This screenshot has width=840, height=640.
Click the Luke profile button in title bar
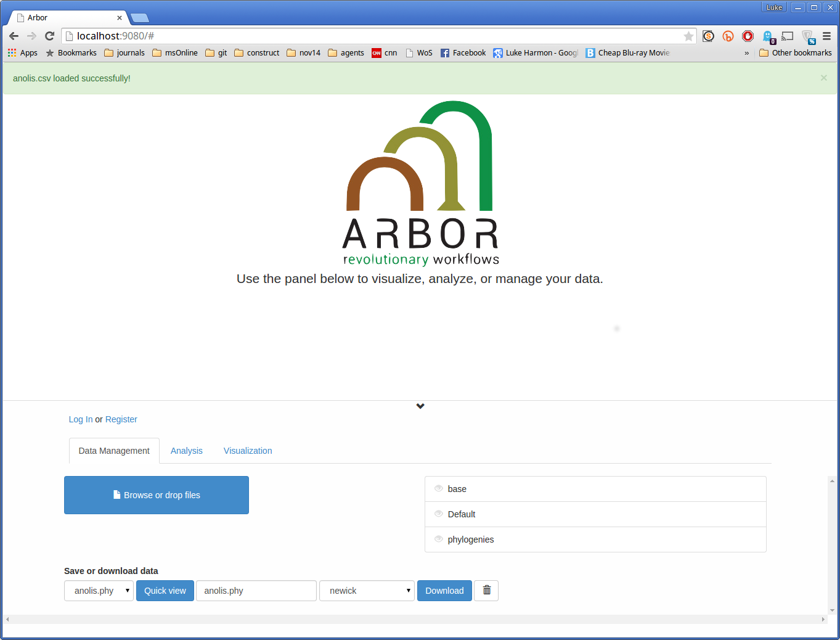click(x=774, y=7)
